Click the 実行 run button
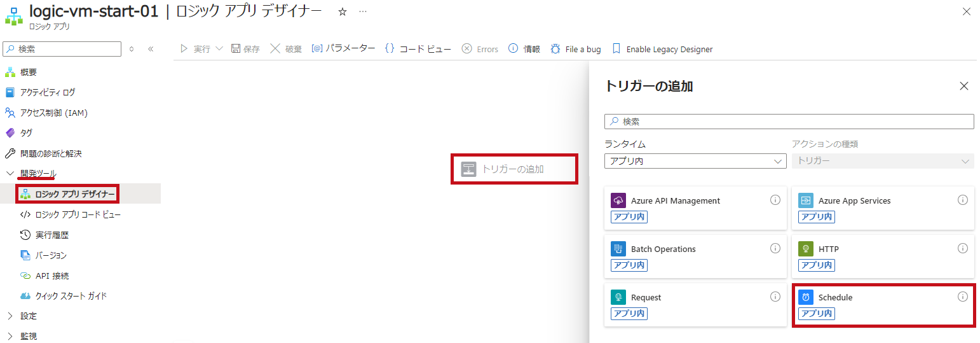 coord(194,49)
